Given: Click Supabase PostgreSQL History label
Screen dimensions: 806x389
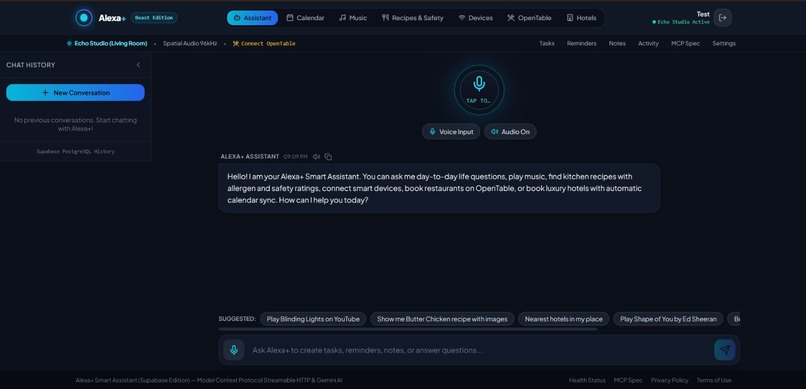Looking at the screenshot, I should click(75, 152).
